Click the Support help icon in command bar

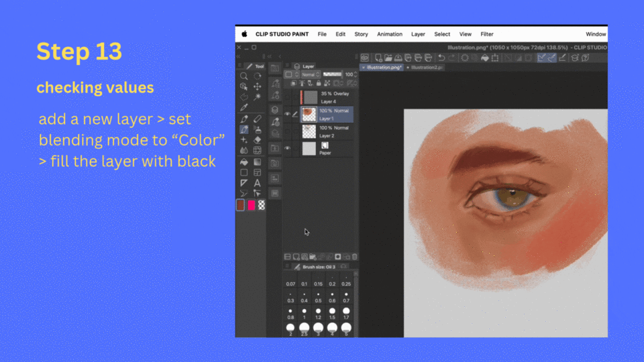585,58
